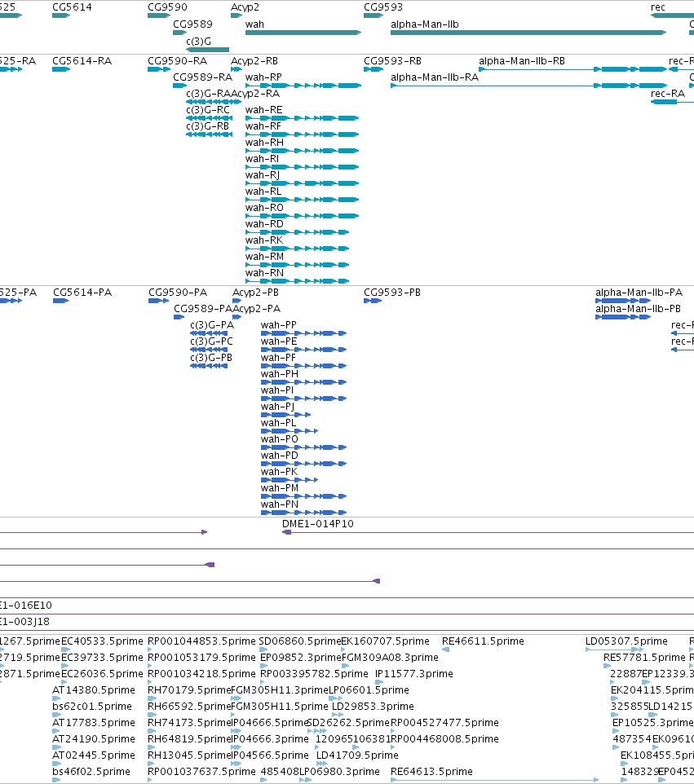The width and height of the screenshot is (694, 784).
Task: Click EST label SD06860.5prime
Action: [x=300, y=641]
